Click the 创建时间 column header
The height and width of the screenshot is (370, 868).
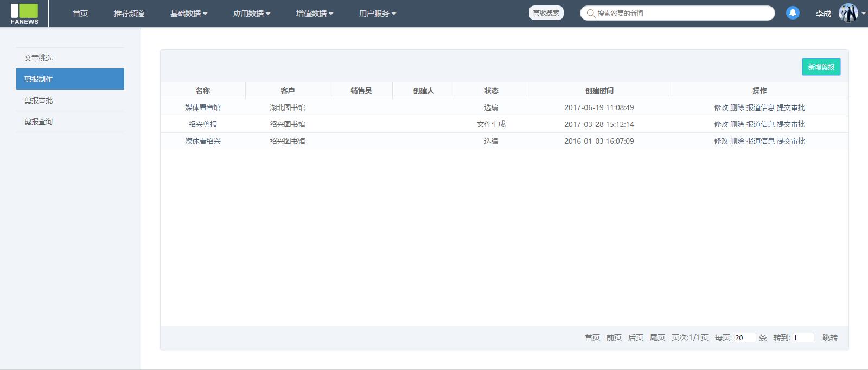click(x=599, y=91)
